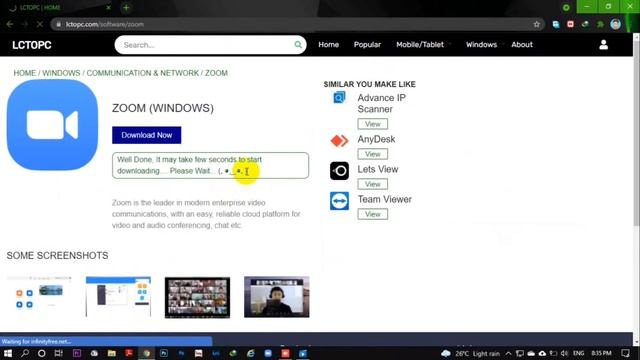Open the About menu item
Image resolution: width=640 pixels, height=360 pixels.
[x=522, y=44]
